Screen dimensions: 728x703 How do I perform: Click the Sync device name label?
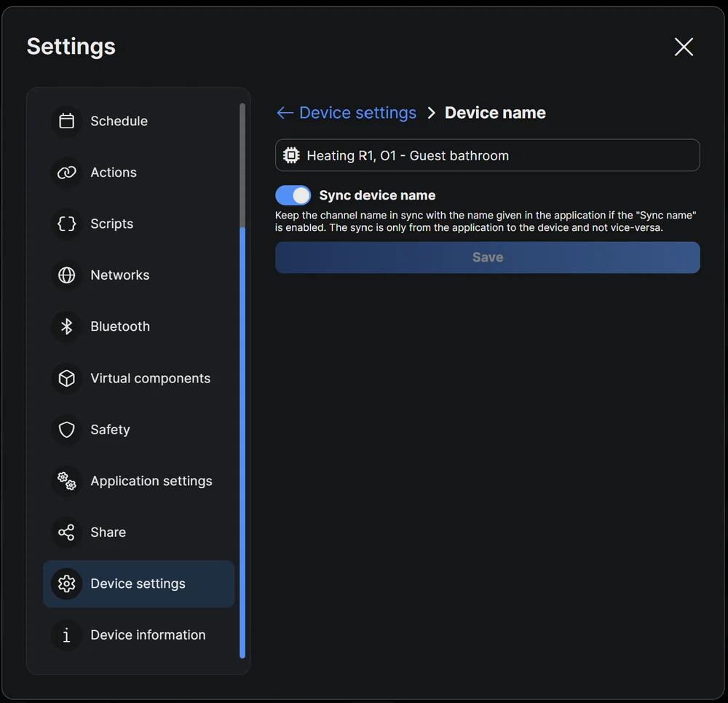pyautogui.click(x=377, y=195)
